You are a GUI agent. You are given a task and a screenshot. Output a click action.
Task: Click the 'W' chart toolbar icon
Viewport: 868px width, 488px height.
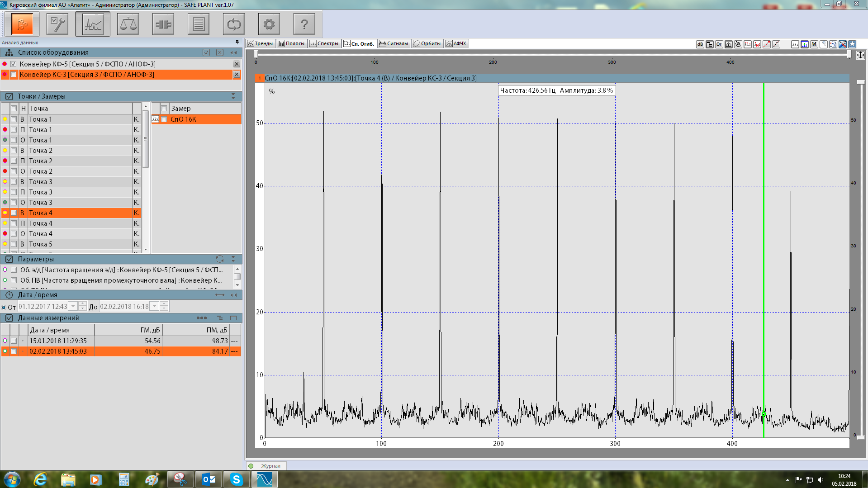tap(814, 44)
